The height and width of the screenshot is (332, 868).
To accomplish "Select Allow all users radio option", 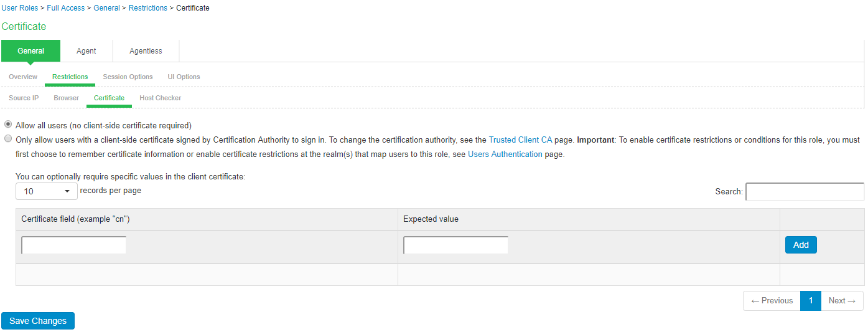I will tap(8, 125).
